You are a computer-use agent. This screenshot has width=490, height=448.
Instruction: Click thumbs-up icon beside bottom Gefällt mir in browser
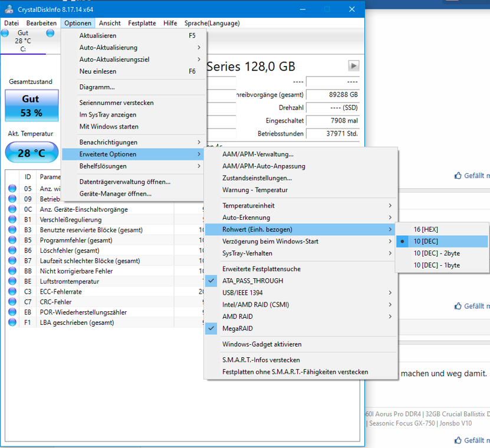click(458, 440)
